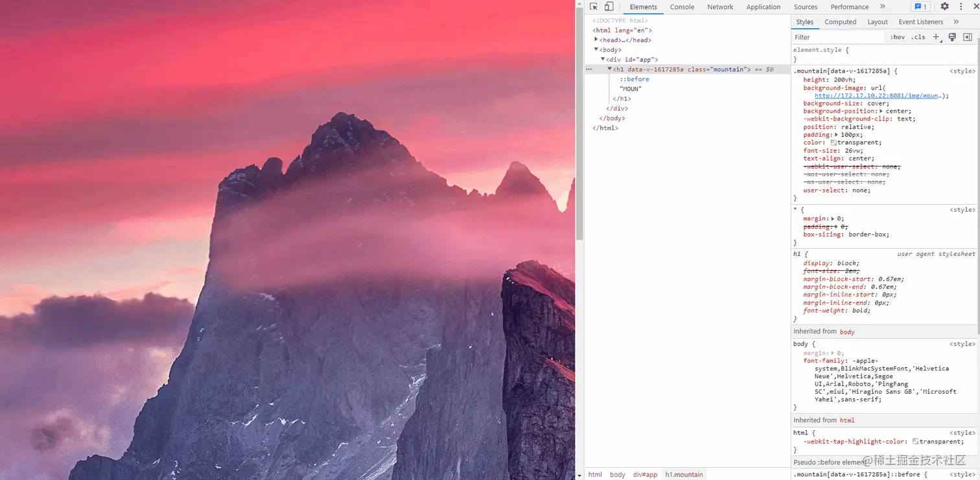Edit the user-select: none declaration
This screenshot has width=980, height=480.
coord(837,190)
